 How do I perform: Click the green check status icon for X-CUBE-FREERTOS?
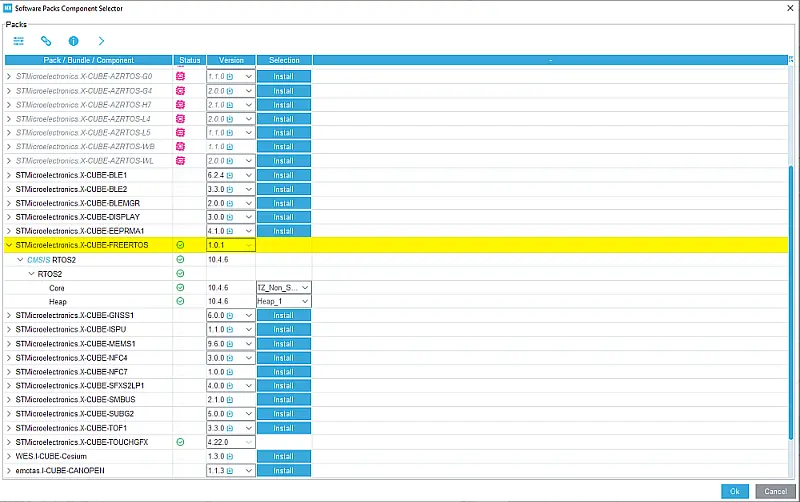(181, 244)
